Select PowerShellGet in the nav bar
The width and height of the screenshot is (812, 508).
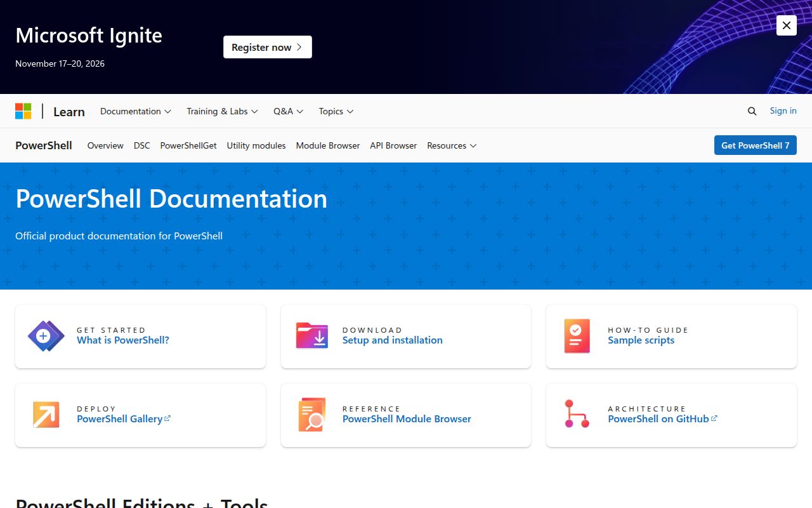[188, 145]
